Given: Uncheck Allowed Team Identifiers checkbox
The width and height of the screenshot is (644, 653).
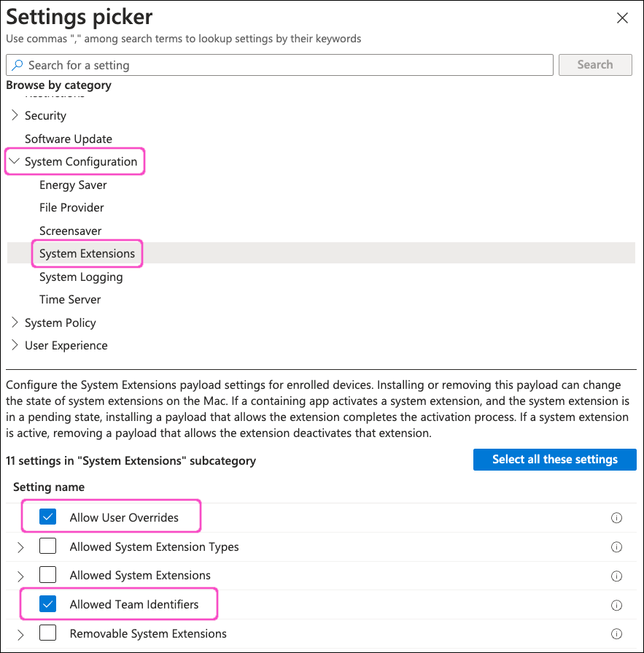Looking at the screenshot, I should click(x=48, y=604).
